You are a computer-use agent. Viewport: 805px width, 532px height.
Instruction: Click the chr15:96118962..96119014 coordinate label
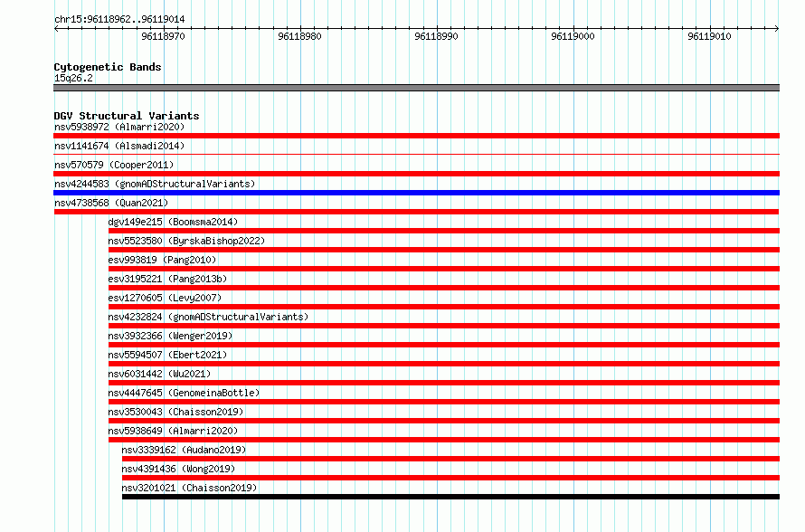pyautogui.click(x=119, y=19)
